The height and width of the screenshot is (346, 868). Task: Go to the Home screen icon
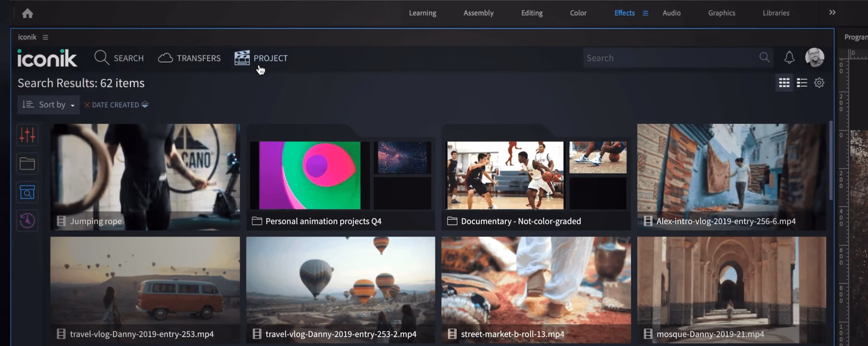28,13
